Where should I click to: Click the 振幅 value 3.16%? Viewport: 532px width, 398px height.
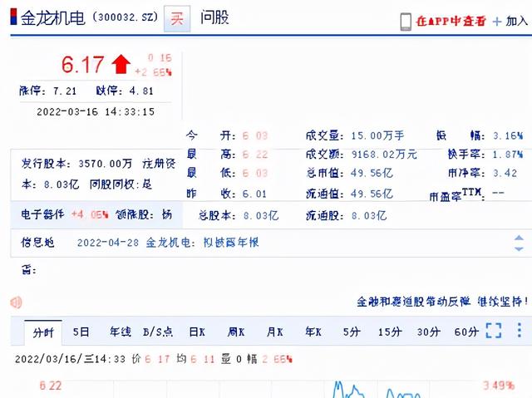(x=508, y=136)
